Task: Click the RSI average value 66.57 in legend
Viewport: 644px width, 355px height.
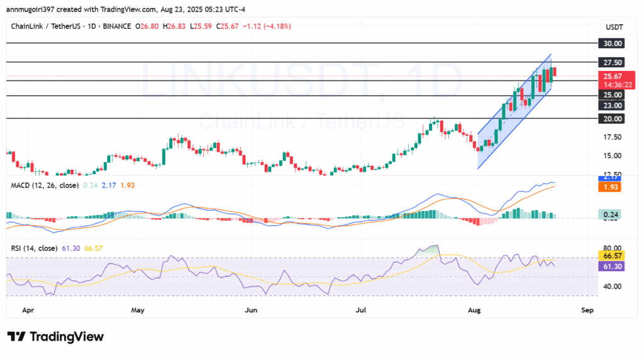Action: (94, 248)
